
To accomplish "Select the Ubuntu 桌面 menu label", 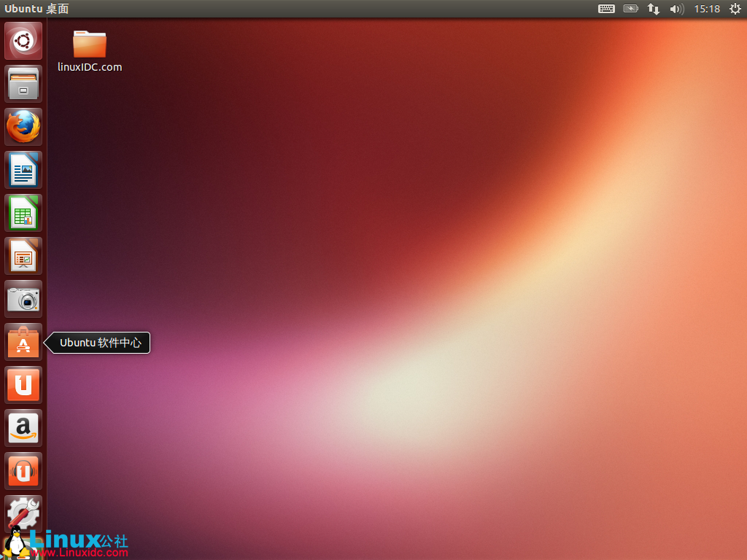I will point(34,9).
